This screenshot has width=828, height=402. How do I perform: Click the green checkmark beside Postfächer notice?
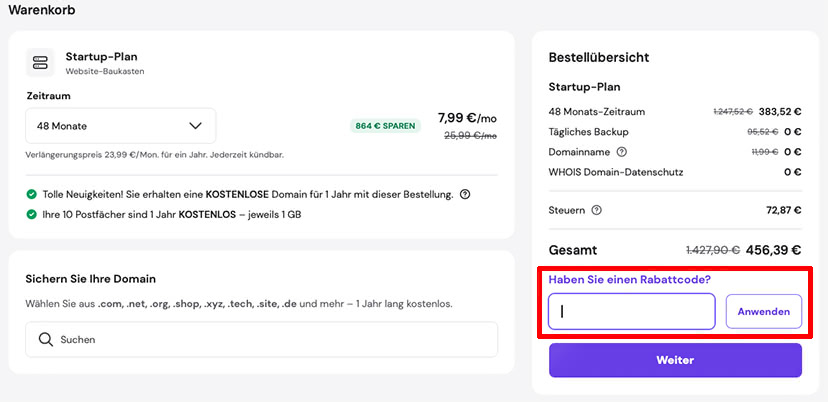[x=32, y=214]
